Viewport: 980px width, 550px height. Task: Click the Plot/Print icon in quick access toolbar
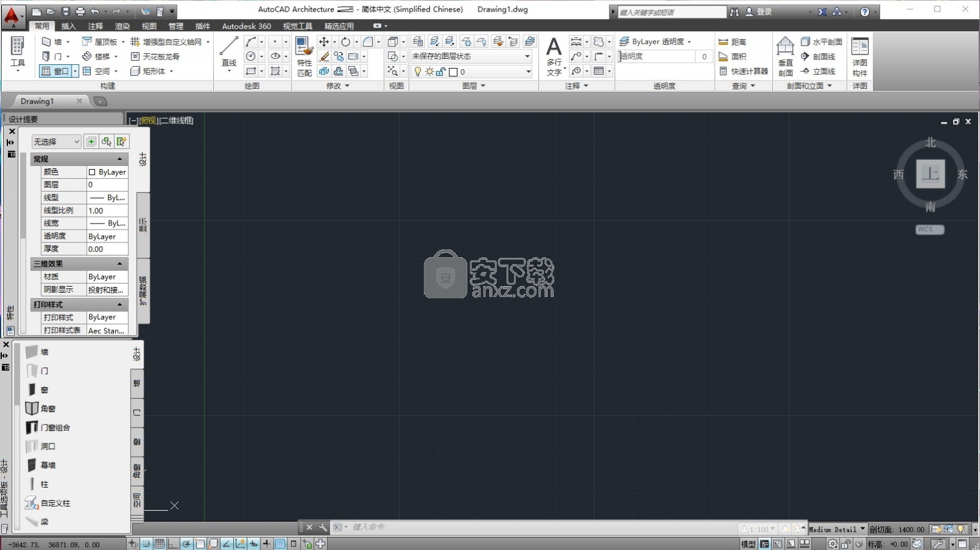point(80,12)
